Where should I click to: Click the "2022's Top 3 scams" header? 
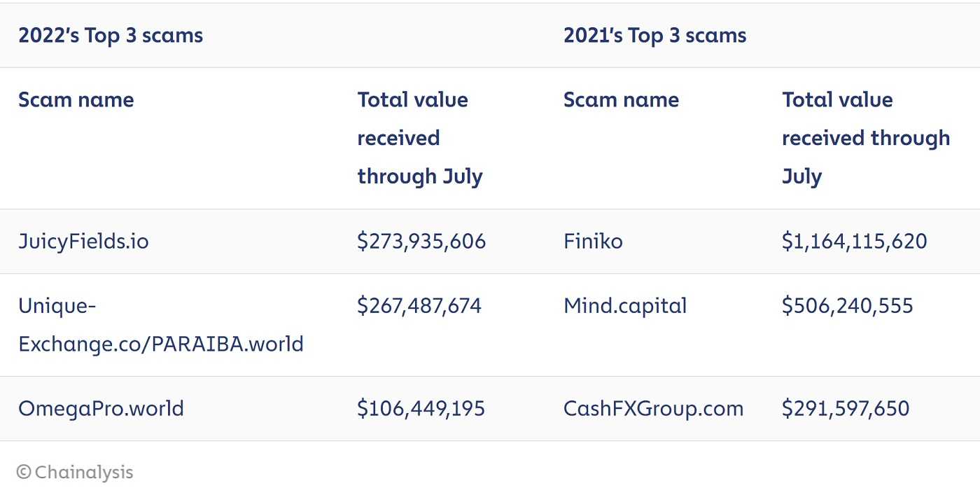(x=111, y=35)
